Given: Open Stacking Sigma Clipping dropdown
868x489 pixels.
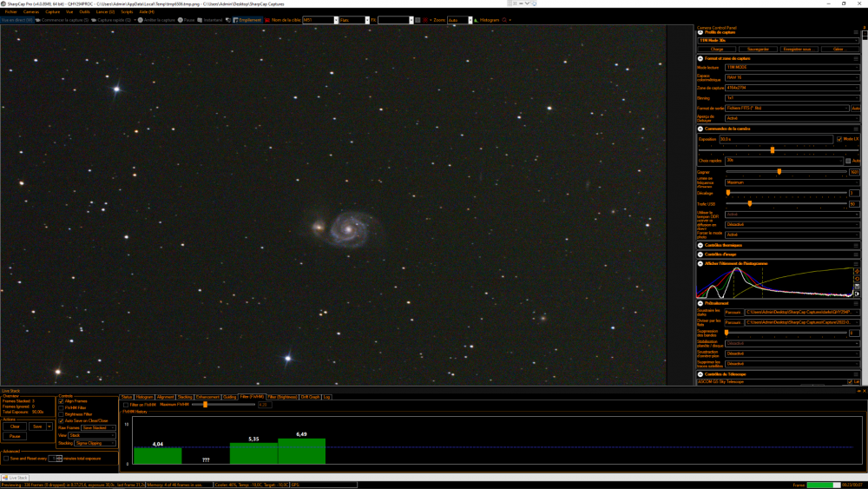Looking at the screenshot, I should tap(95, 443).
